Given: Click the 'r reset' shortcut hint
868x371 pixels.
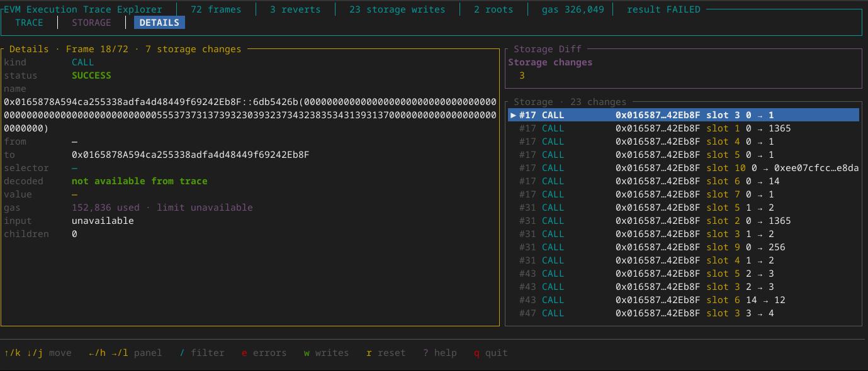Looking at the screenshot, I should 386,353.
